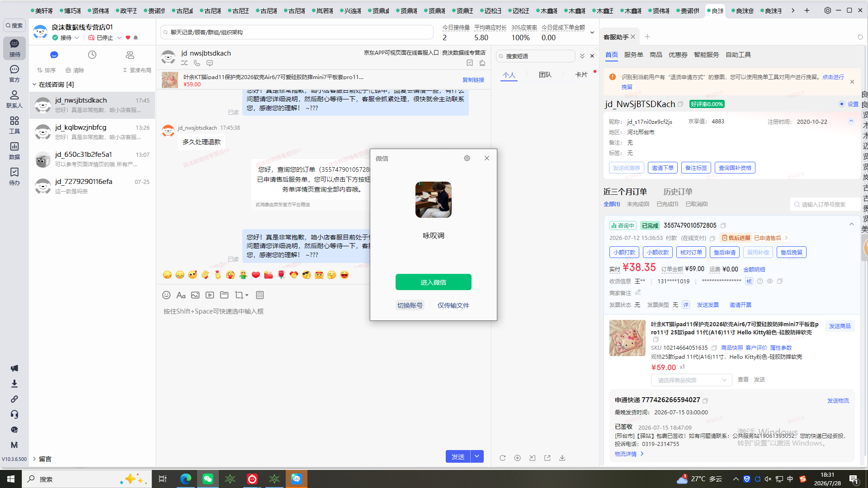This screenshot has width=868, height=488.
Task: Refresh the 客服助手 panel
Action: [860, 37]
